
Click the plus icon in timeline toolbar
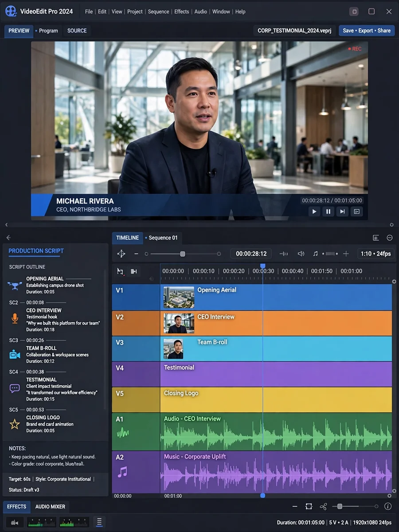[346, 254]
